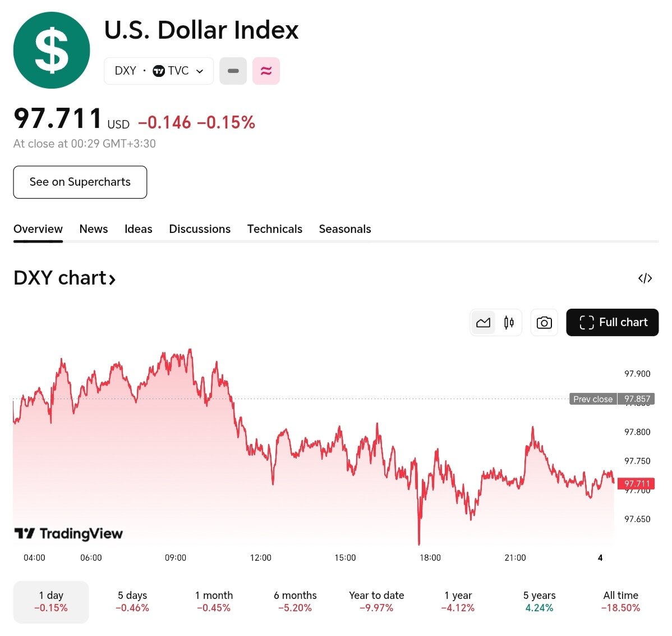
Task: Click See on Supercharts button
Action: [80, 182]
